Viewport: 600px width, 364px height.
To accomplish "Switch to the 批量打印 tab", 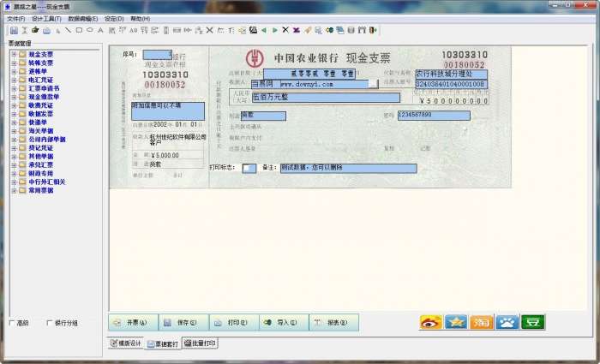I will pos(200,343).
